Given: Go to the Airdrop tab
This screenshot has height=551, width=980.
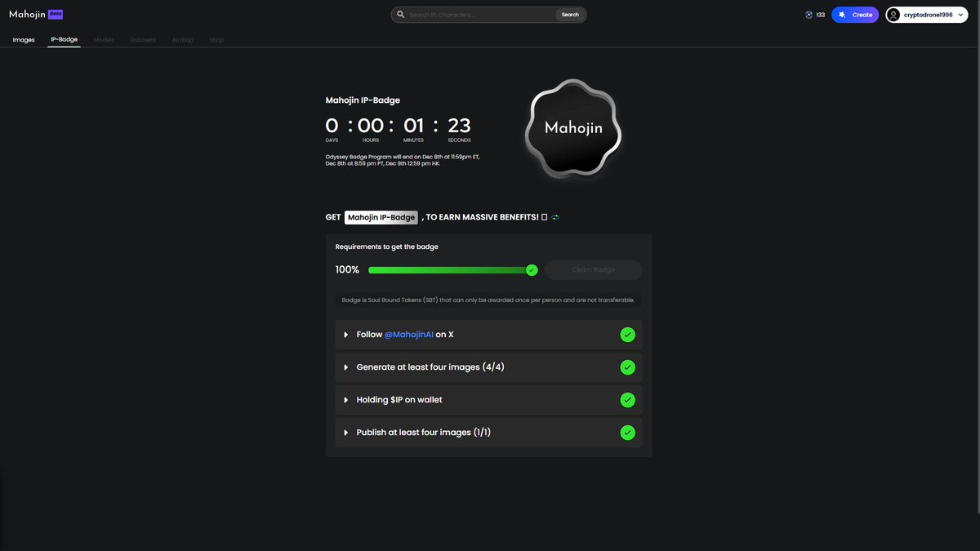Looking at the screenshot, I should [x=183, y=39].
